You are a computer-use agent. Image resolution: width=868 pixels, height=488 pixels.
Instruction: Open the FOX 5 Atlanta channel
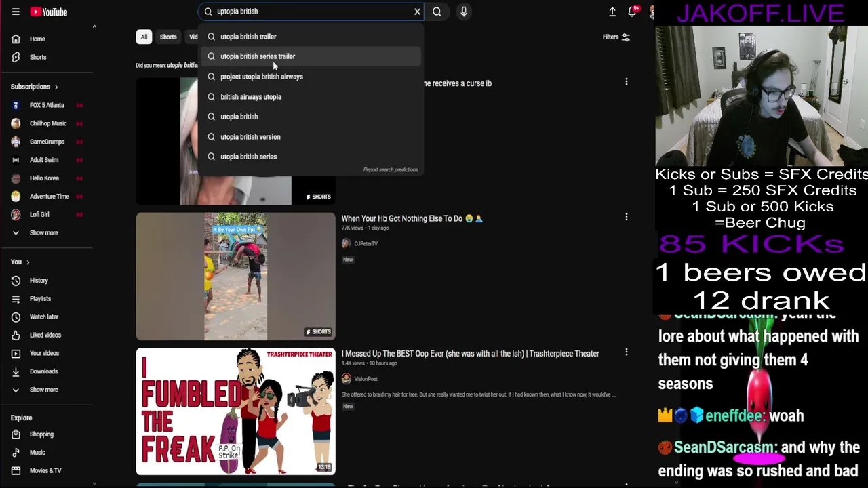coord(47,105)
